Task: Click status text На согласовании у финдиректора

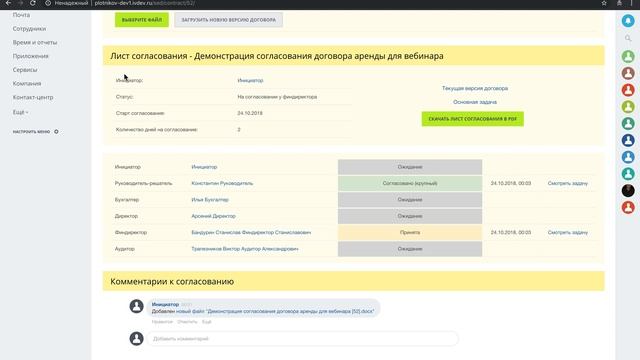Action: pos(277,97)
